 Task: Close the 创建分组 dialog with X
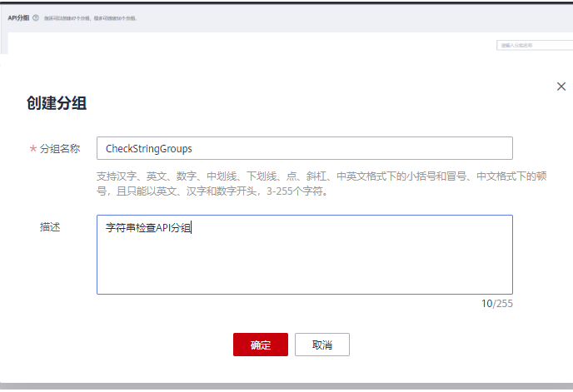[561, 87]
